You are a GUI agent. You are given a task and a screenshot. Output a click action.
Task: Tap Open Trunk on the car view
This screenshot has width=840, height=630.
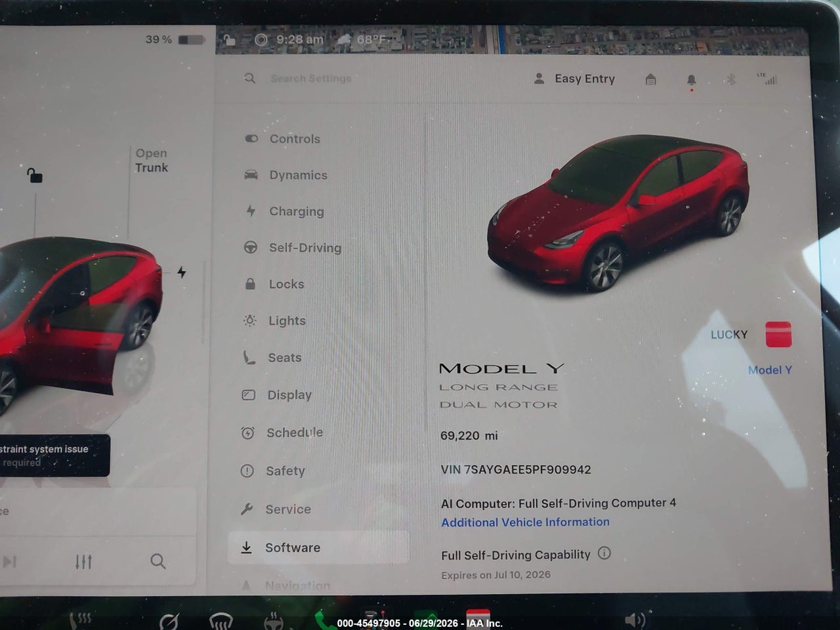tap(152, 160)
